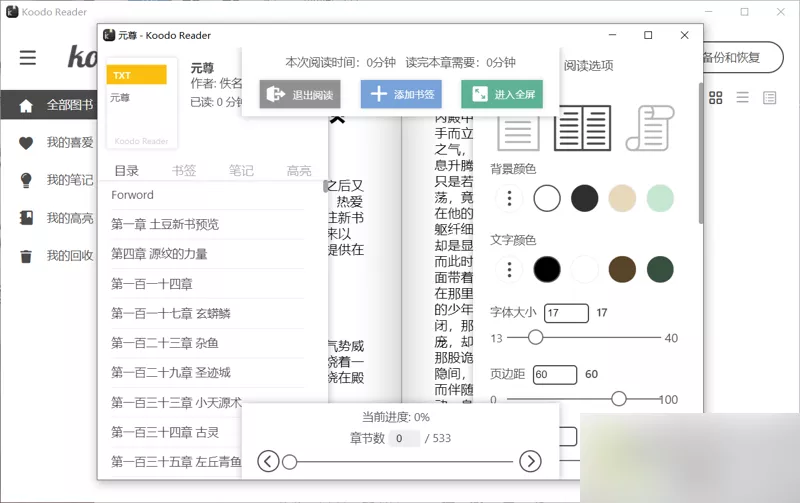
Task: Choose the brown text color
Action: tap(622, 269)
